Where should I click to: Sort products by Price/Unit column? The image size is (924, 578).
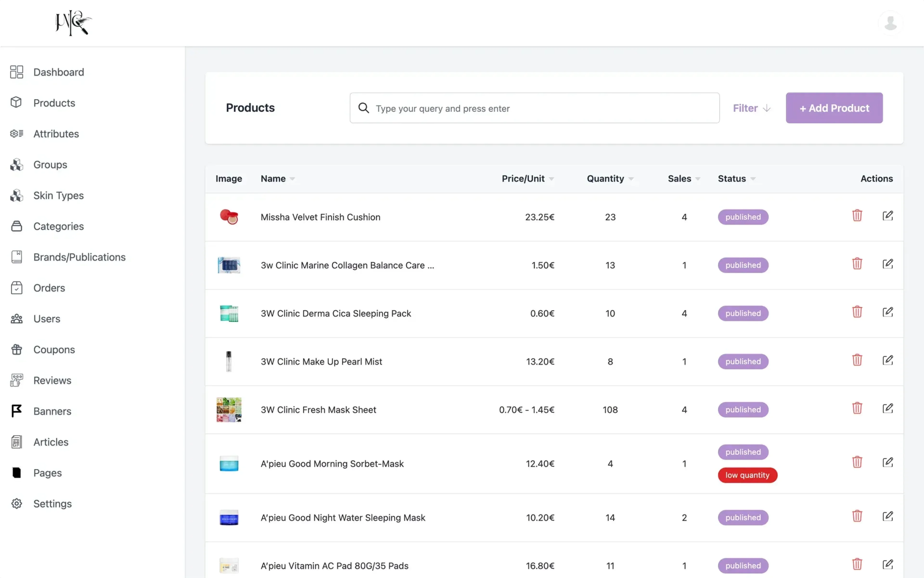[x=528, y=178]
